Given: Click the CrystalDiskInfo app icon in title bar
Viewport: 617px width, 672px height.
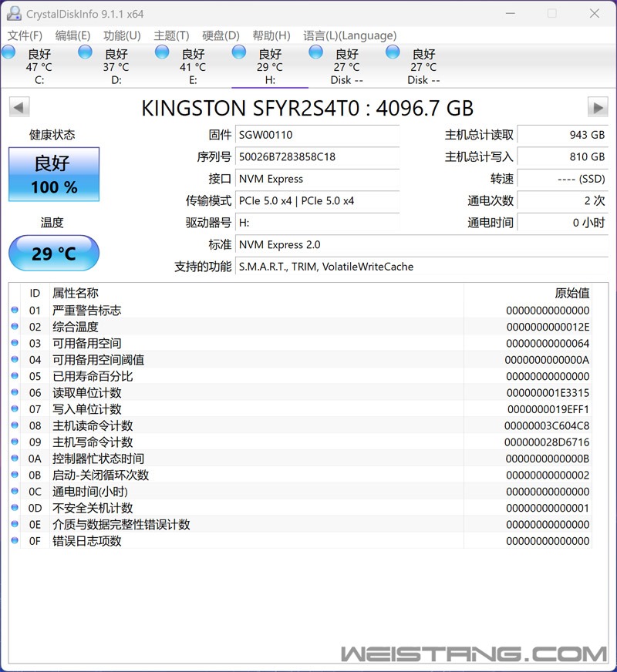Looking at the screenshot, I should pyautogui.click(x=14, y=13).
